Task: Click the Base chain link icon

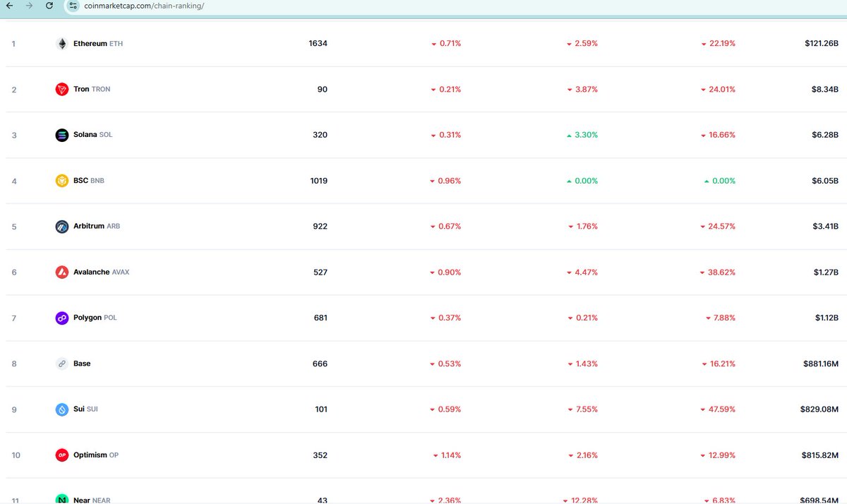Action: coord(62,364)
